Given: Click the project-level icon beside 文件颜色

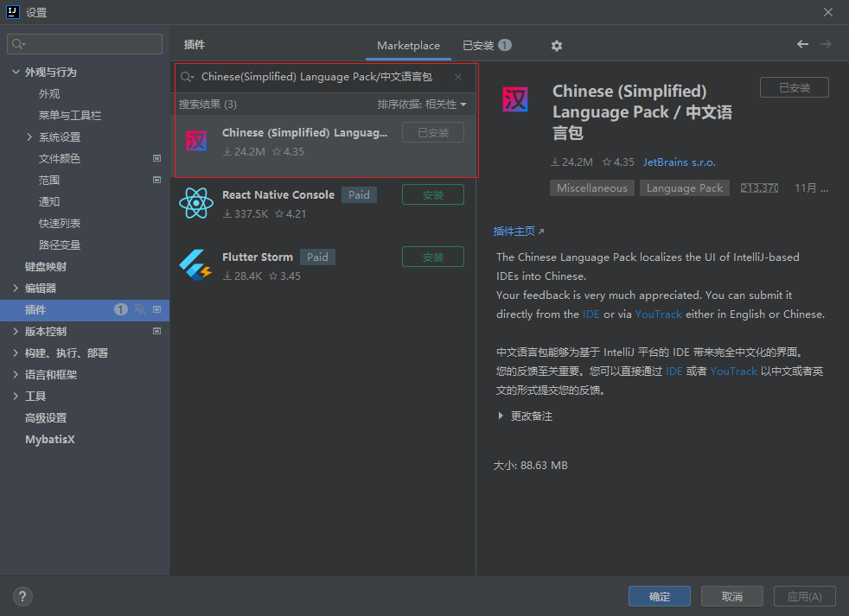Looking at the screenshot, I should click(x=157, y=158).
